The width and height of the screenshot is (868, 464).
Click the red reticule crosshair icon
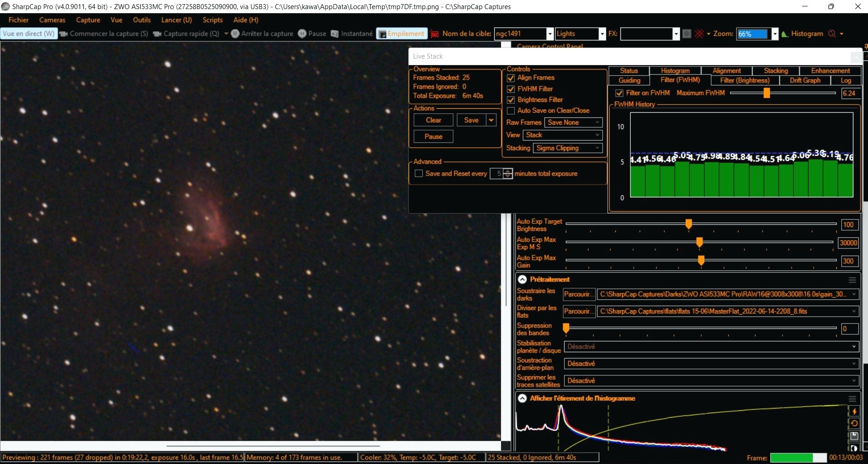[699, 34]
